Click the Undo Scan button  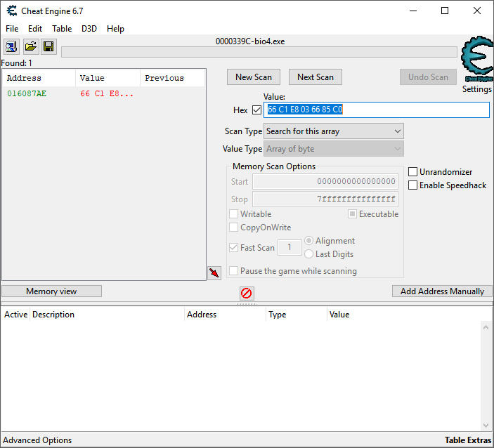click(x=428, y=77)
